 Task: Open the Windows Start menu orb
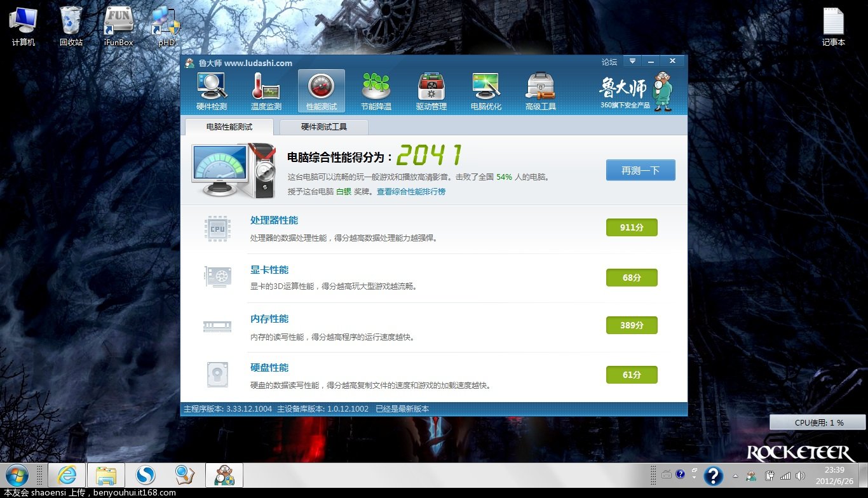(17, 475)
